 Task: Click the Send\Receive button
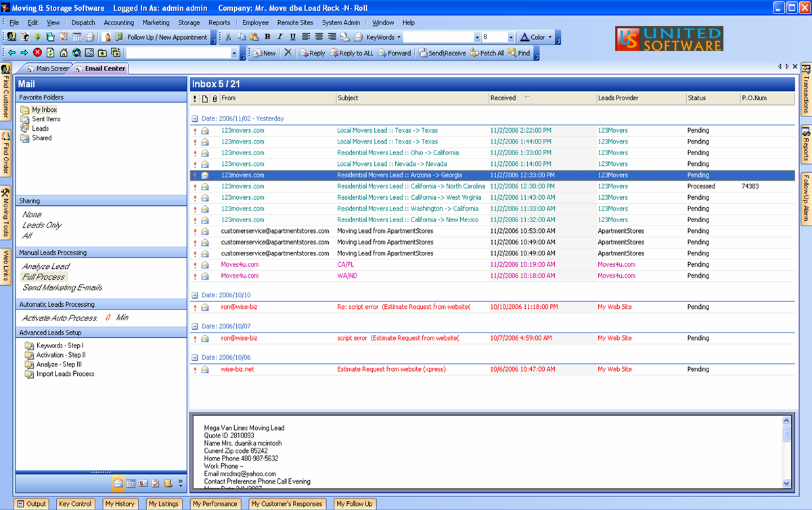coord(441,53)
